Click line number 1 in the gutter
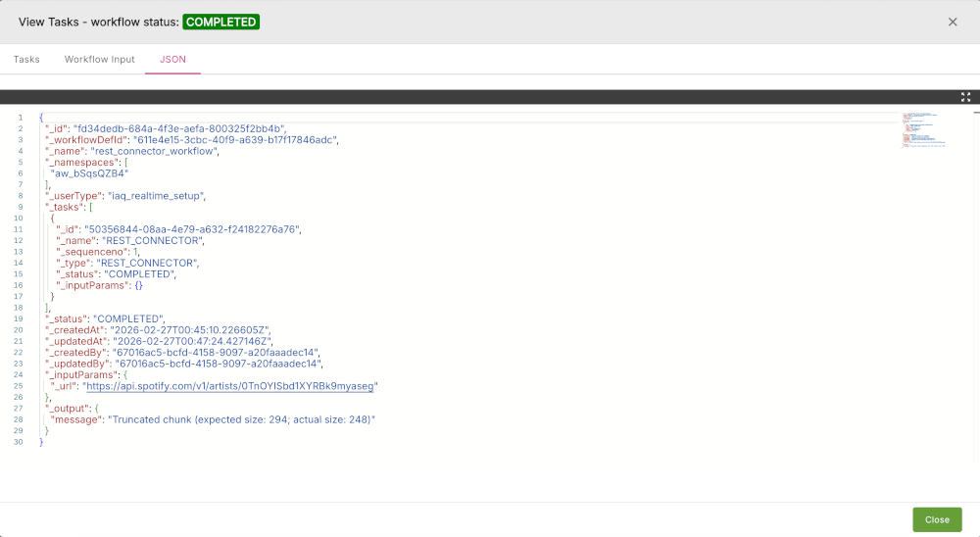This screenshot has height=537, width=980. click(21, 117)
